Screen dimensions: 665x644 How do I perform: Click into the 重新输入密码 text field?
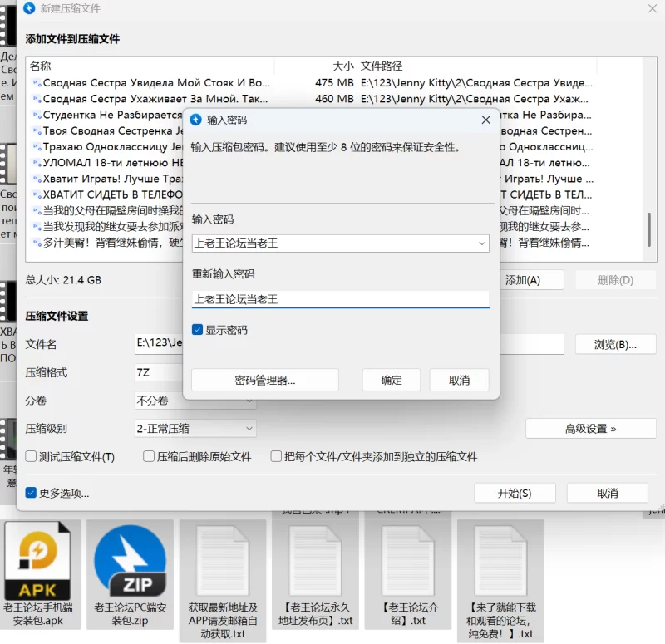pos(340,299)
